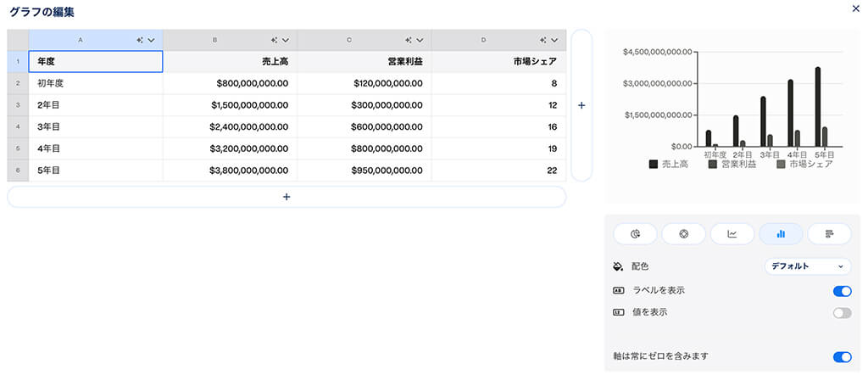The height and width of the screenshot is (386, 868).
Task: Select the pie chart type icon
Action: click(635, 234)
